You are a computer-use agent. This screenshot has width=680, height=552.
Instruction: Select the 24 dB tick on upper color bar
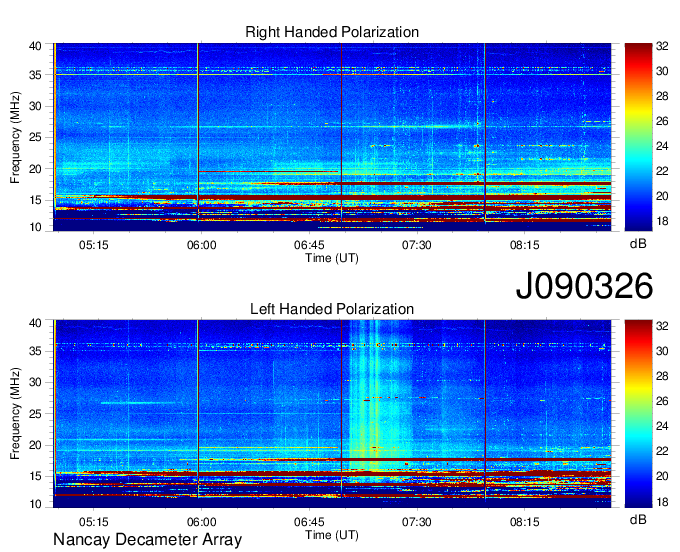click(662, 147)
